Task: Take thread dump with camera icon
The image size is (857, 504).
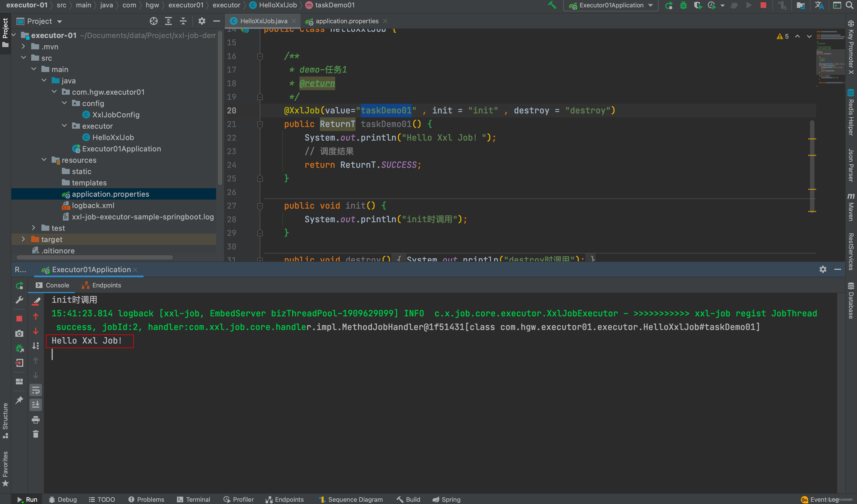Action: 19,333
